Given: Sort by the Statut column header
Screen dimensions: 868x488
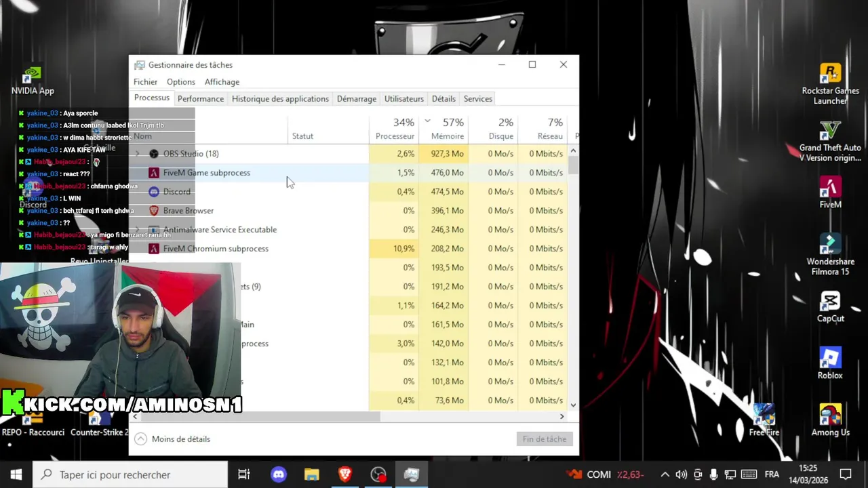Looking at the screenshot, I should coord(328,129).
